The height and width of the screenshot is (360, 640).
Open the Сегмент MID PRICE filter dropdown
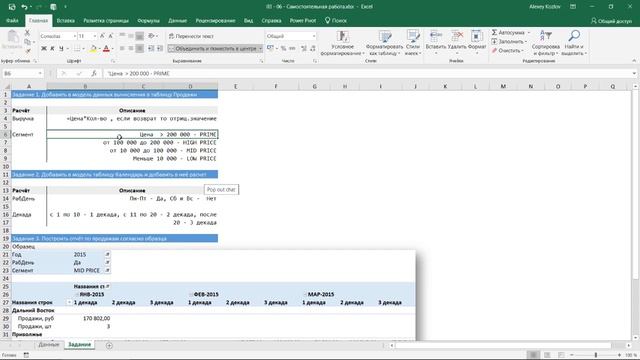click(x=107, y=270)
